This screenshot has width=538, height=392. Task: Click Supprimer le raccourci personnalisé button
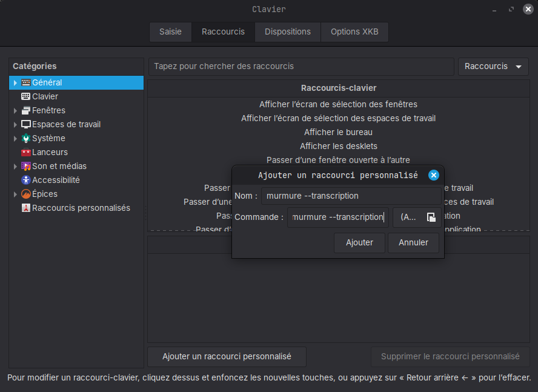pos(450,357)
